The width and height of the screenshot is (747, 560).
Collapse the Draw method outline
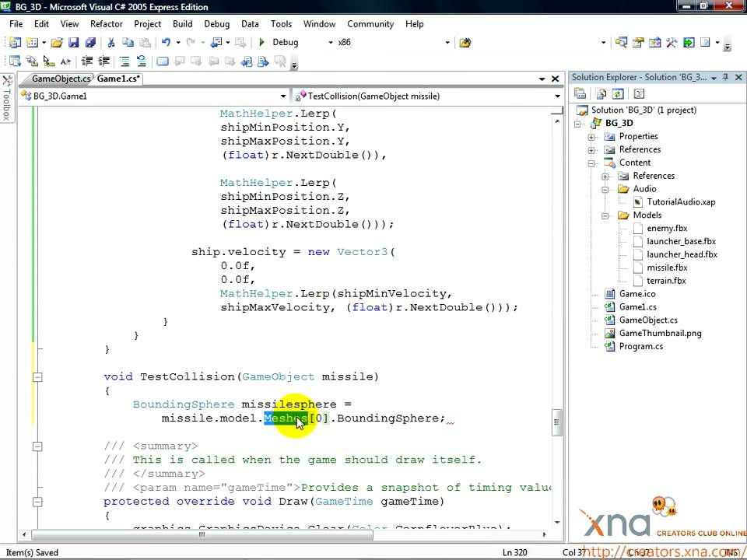37,502
